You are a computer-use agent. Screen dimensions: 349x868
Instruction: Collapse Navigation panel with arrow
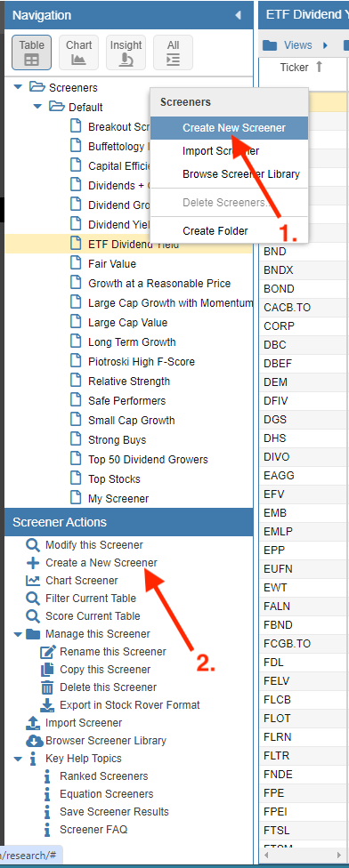point(239,15)
